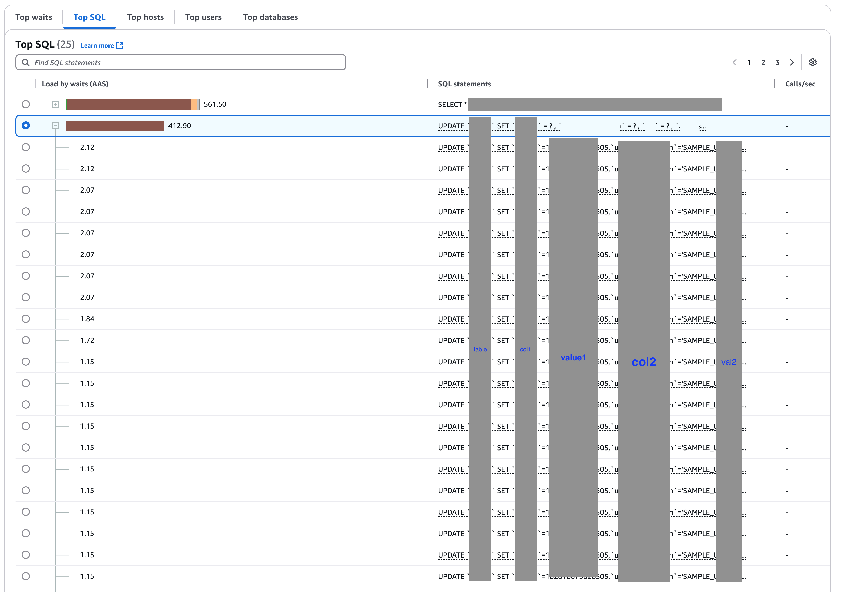Open the SELECT * statement link
This screenshot has height=592, width=868.
tap(452, 105)
